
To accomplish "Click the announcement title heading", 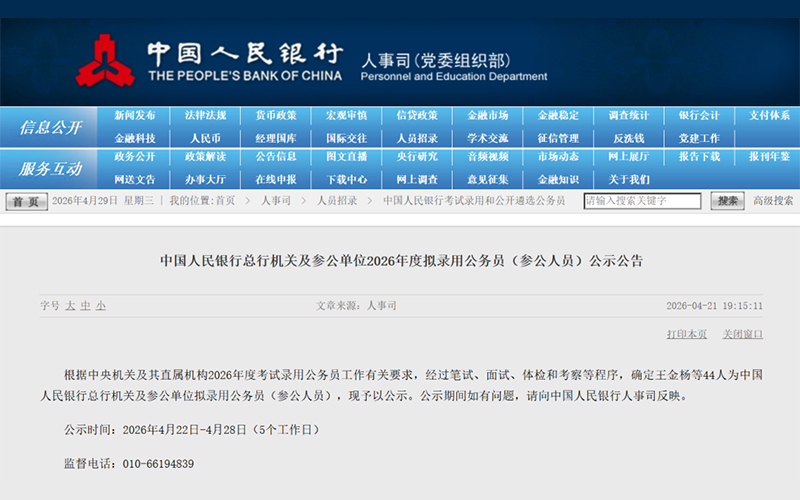I will pyautogui.click(x=402, y=261).
